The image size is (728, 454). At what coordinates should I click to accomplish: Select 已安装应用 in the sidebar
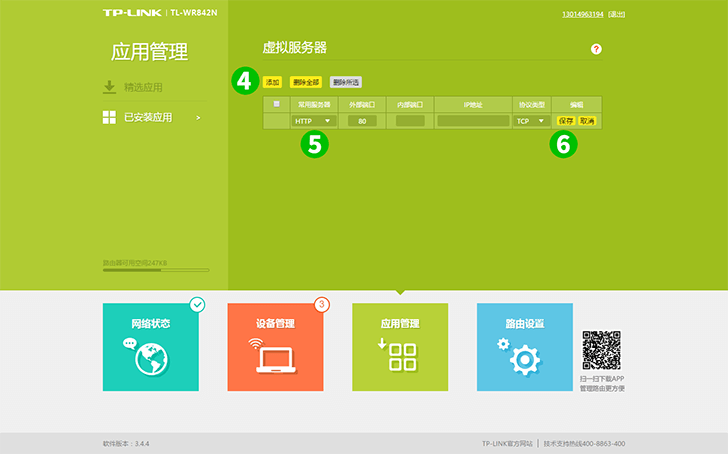coord(148,117)
